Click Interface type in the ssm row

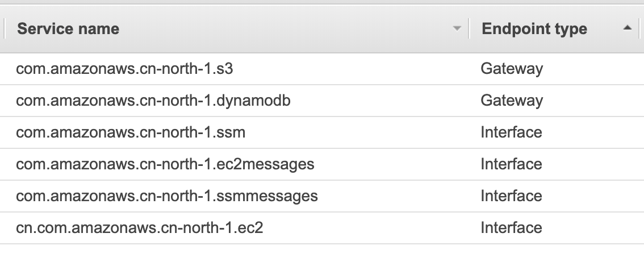[x=511, y=132]
